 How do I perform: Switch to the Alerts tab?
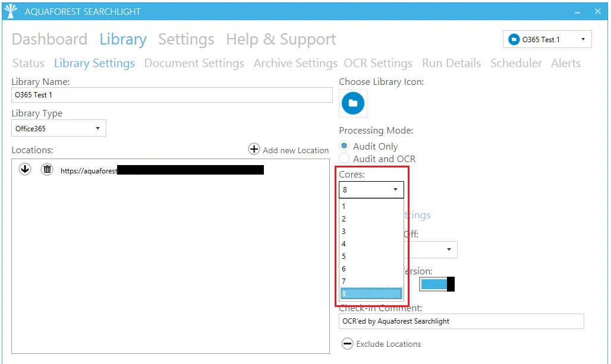click(566, 63)
